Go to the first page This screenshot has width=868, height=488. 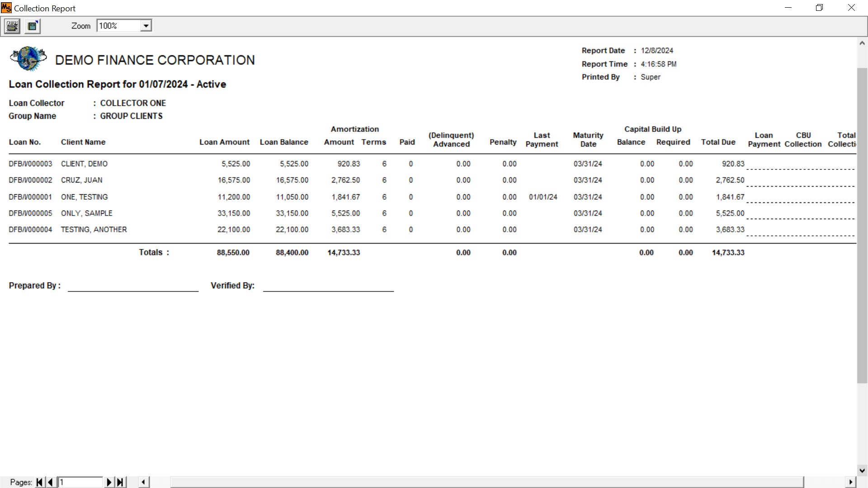point(39,482)
